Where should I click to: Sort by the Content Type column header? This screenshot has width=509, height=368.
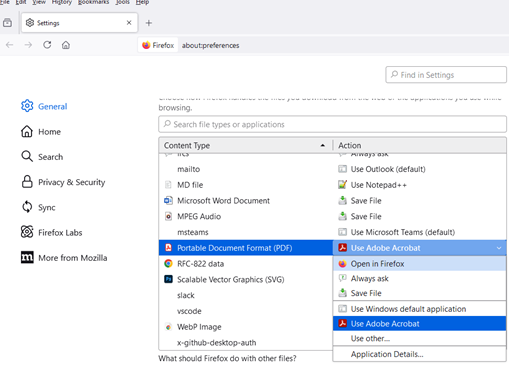(245, 145)
